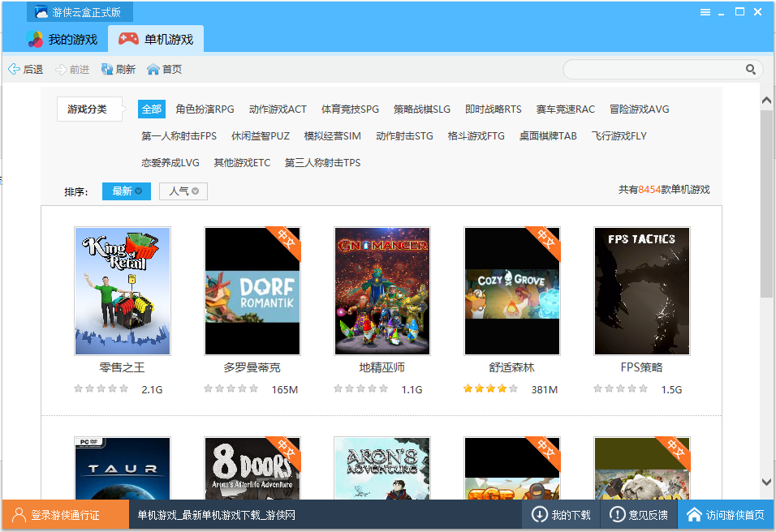Filter by 第一人称射击FPS

point(179,136)
